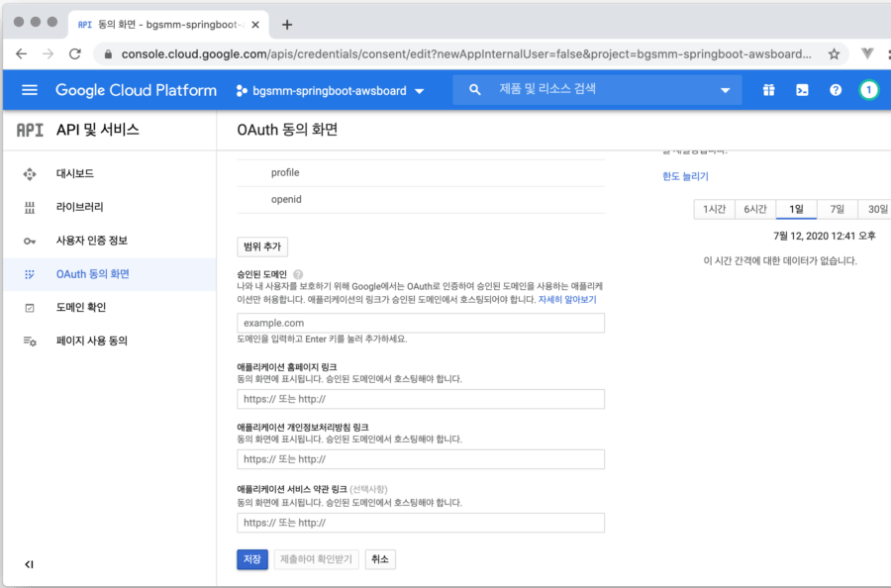Activate Cloud Shell terminal icon
Viewport: 891px width, 588px height.
tap(802, 90)
